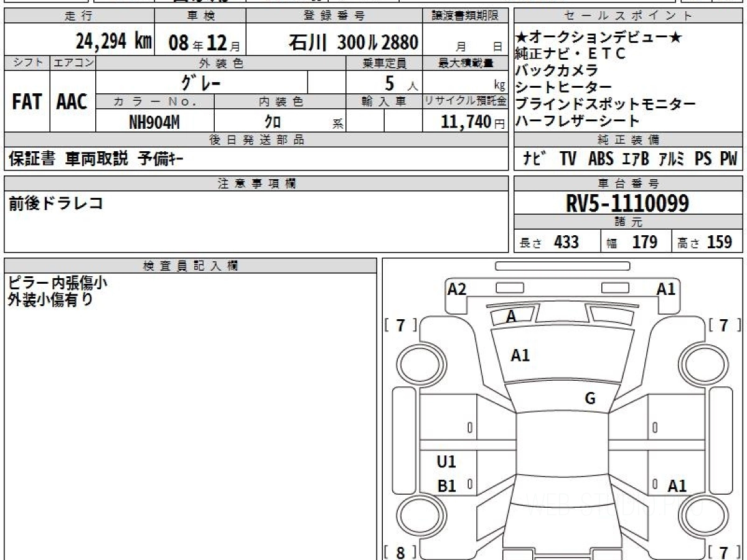
Task: Select the 輸入車 header cell
Action: point(384,101)
